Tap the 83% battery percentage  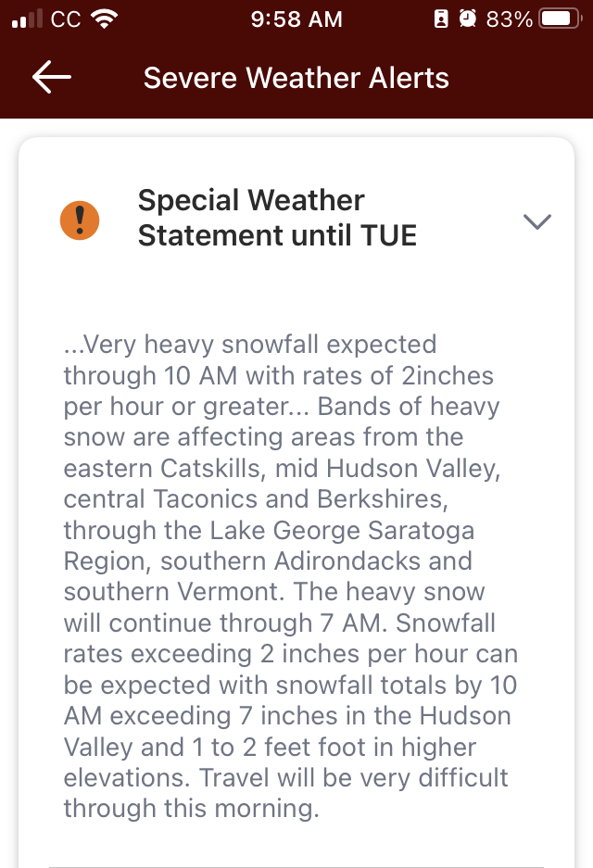pos(509,19)
